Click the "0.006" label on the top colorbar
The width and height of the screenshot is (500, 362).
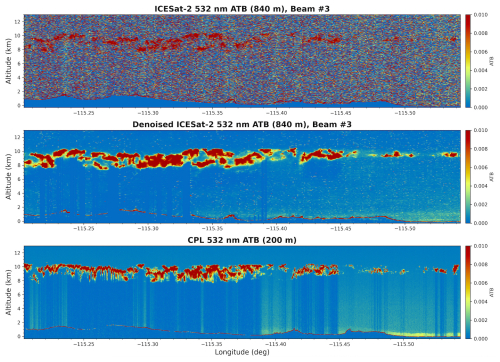pyautogui.click(x=481, y=52)
